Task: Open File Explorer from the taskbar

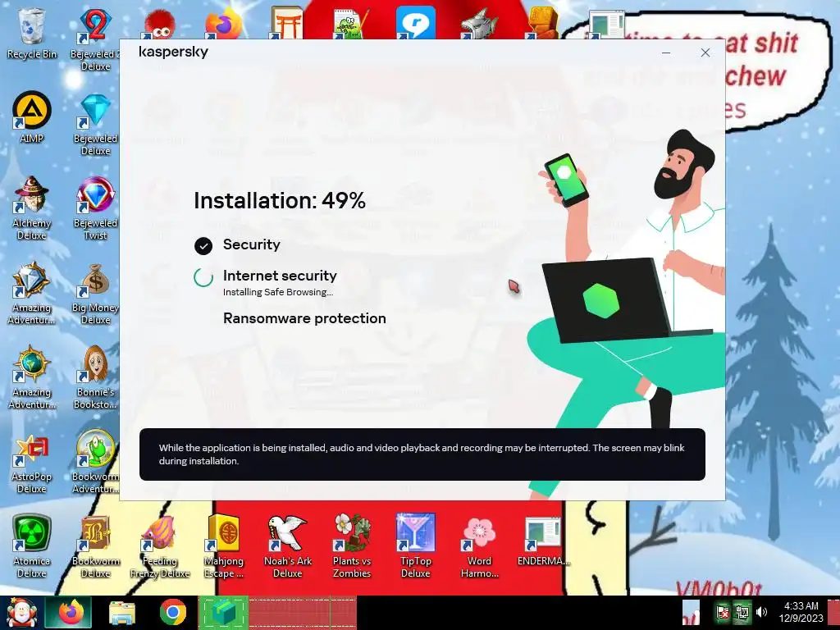Action: click(x=122, y=613)
